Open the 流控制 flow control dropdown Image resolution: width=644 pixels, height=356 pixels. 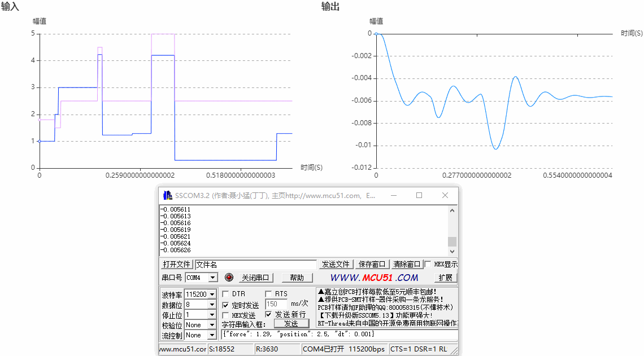click(x=211, y=335)
